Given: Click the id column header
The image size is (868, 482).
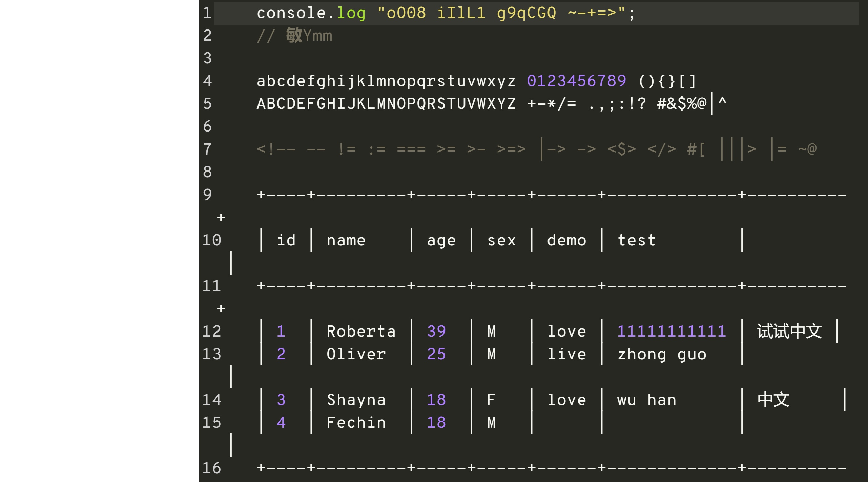Looking at the screenshot, I should point(287,240).
